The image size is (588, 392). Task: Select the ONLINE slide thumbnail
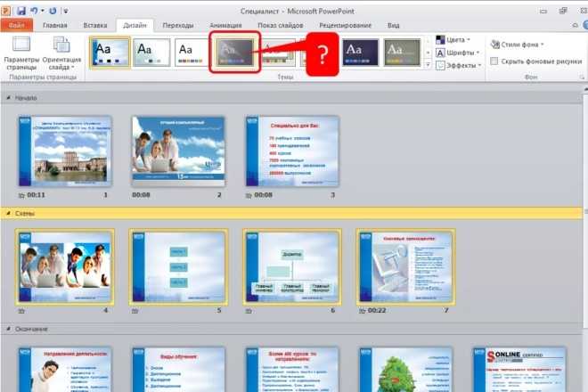click(x=519, y=370)
